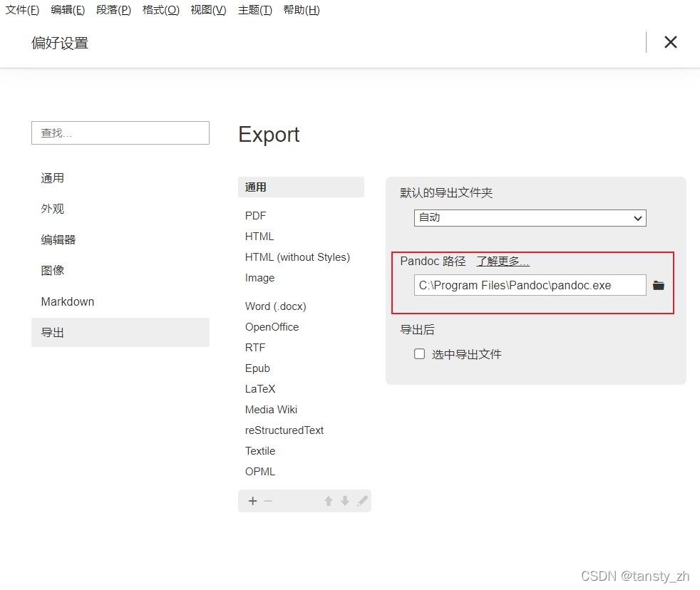This screenshot has width=700, height=590.
Task: Move export item down with arrow icon
Action: click(x=345, y=501)
